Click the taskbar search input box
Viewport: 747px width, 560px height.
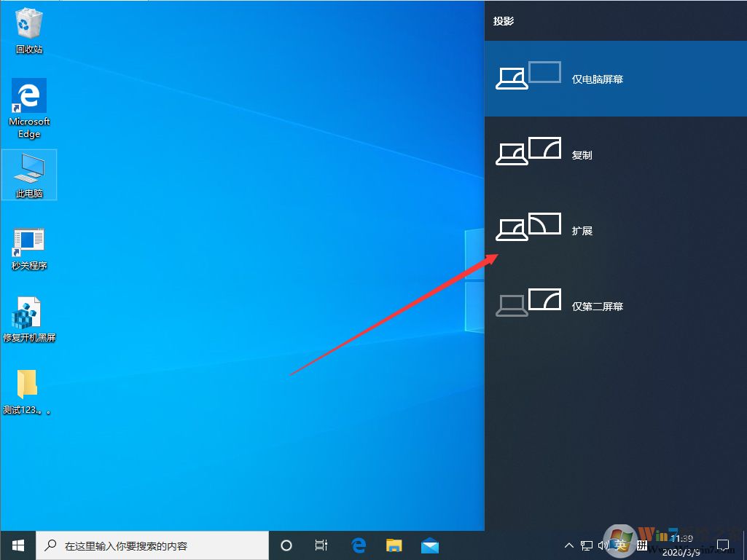coord(153,545)
